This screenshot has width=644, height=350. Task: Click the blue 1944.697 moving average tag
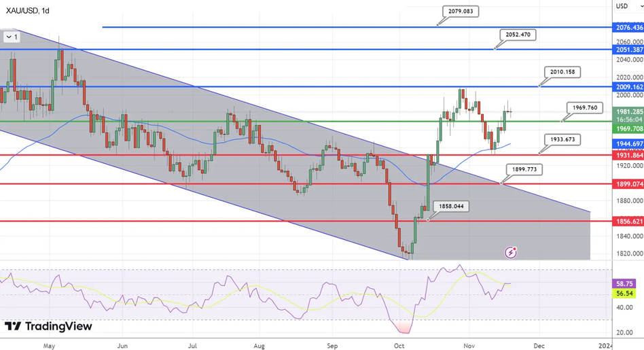(627, 145)
